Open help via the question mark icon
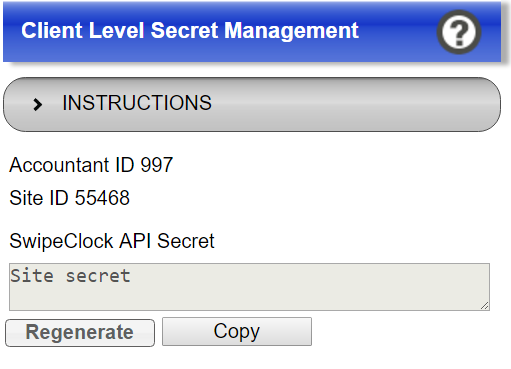The image size is (511, 369). 459,32
